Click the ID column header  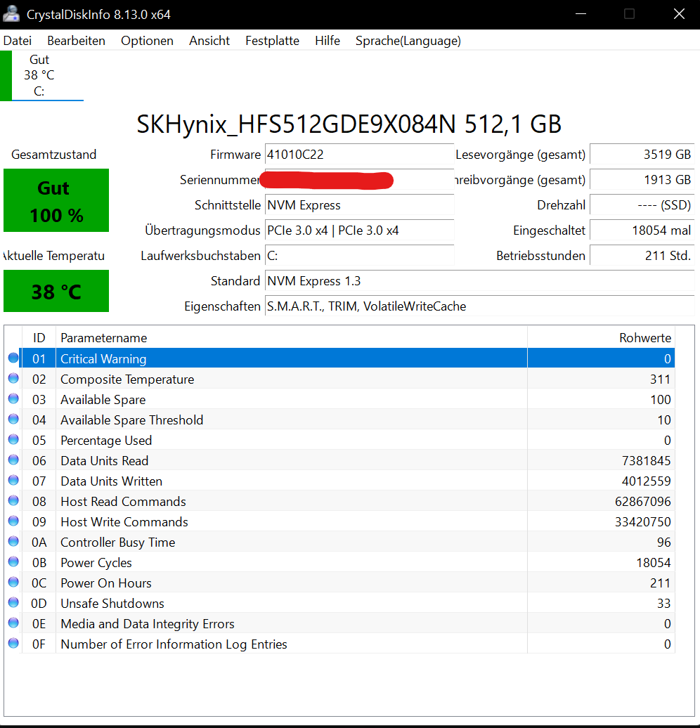[39, 337]
